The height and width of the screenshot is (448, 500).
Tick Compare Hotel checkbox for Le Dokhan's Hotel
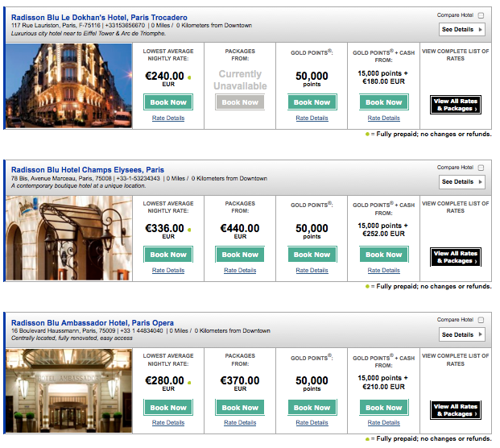tap(481, 15)
